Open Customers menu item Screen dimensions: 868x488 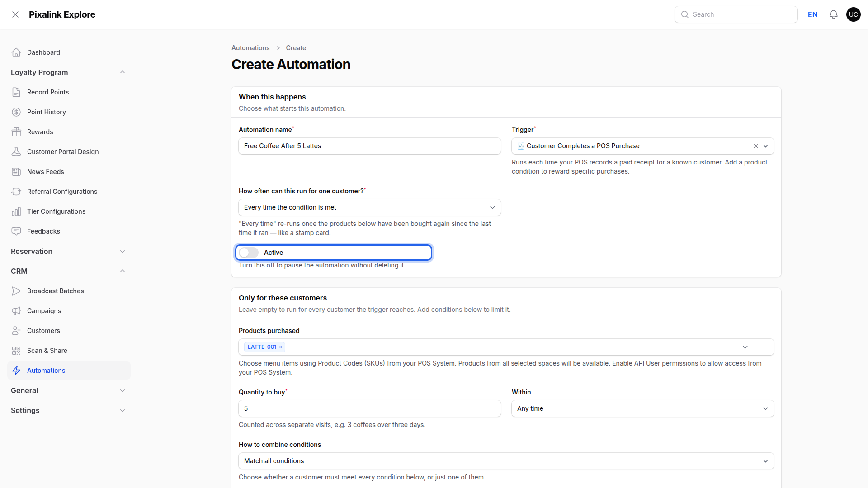coord(69,331)
